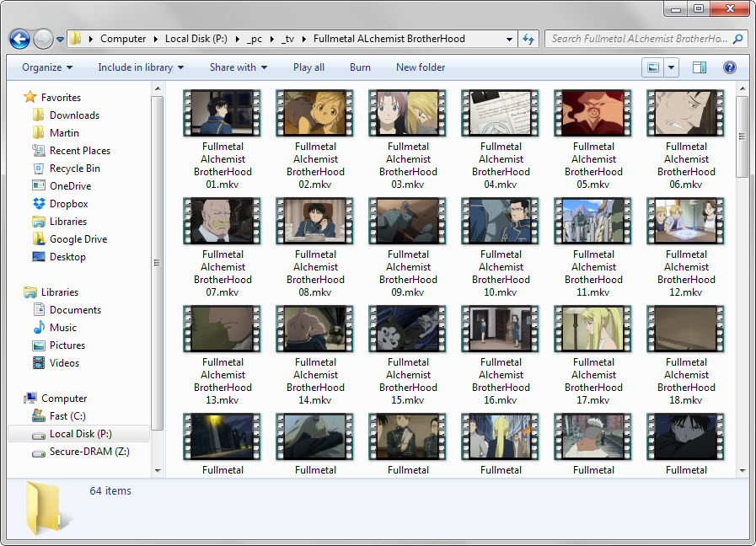Click file list scrollbar down arrow
This screenshot has width=756, height=546.
coord(743,470)
